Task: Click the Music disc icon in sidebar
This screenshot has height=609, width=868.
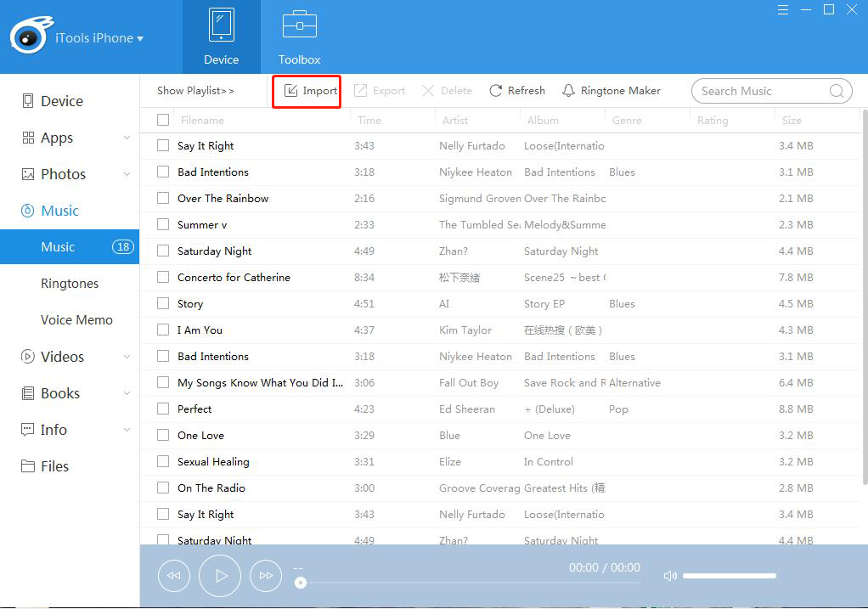Action: (x=27, y=211)
